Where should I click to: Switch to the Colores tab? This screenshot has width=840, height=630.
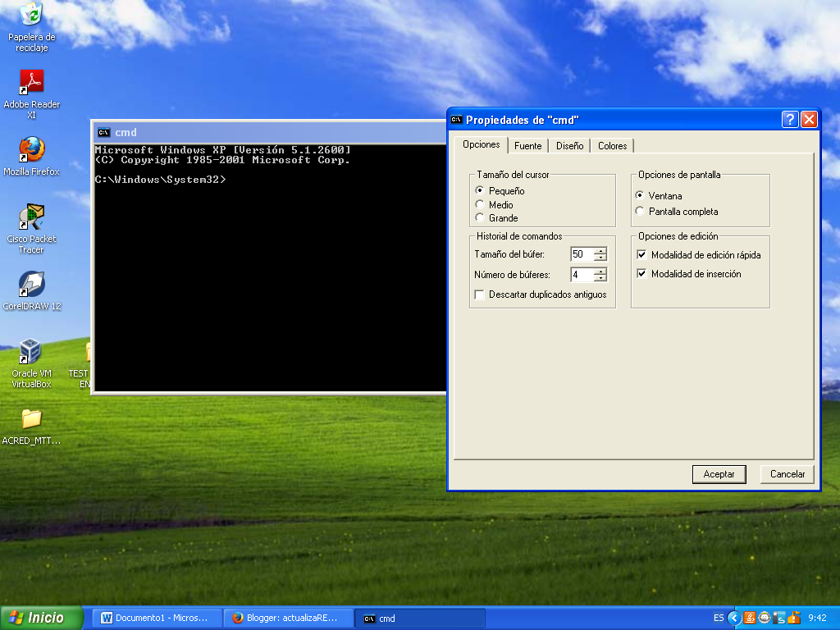[x=612, y=146]
